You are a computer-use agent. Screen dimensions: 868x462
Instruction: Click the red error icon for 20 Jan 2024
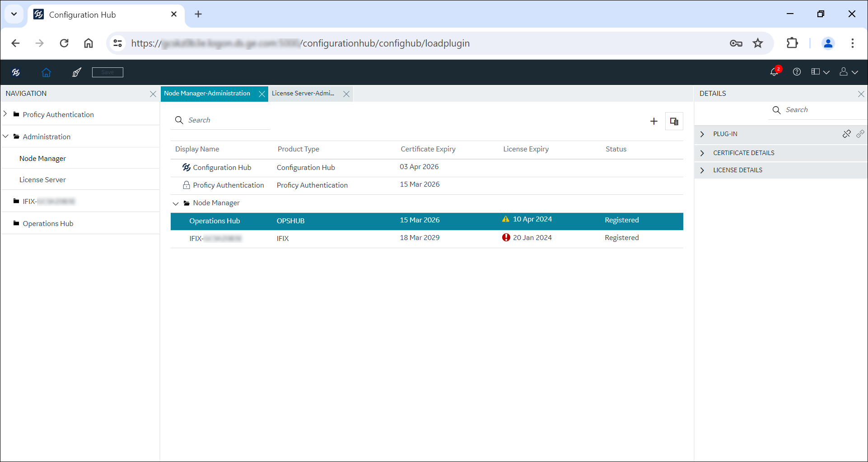point(506,237)
